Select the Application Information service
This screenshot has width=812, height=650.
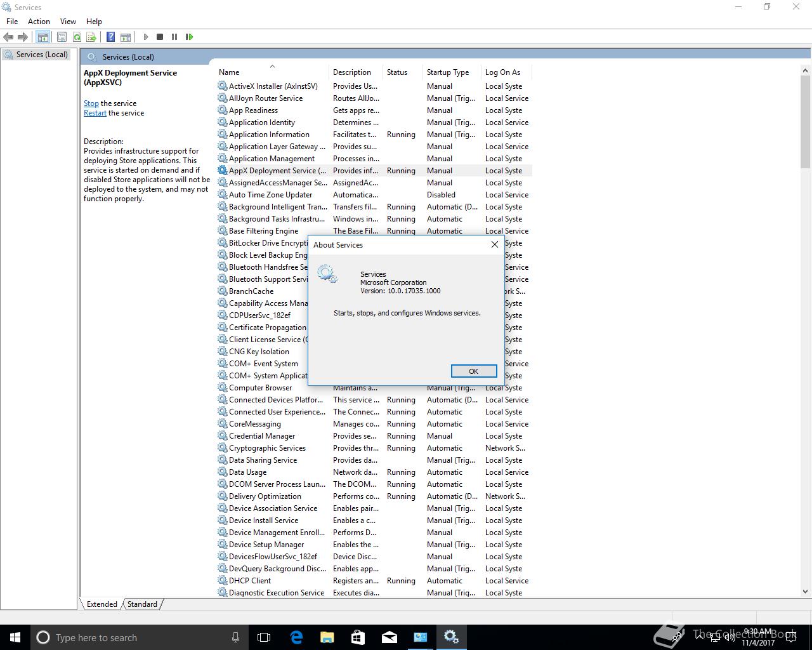coord(374,134)
